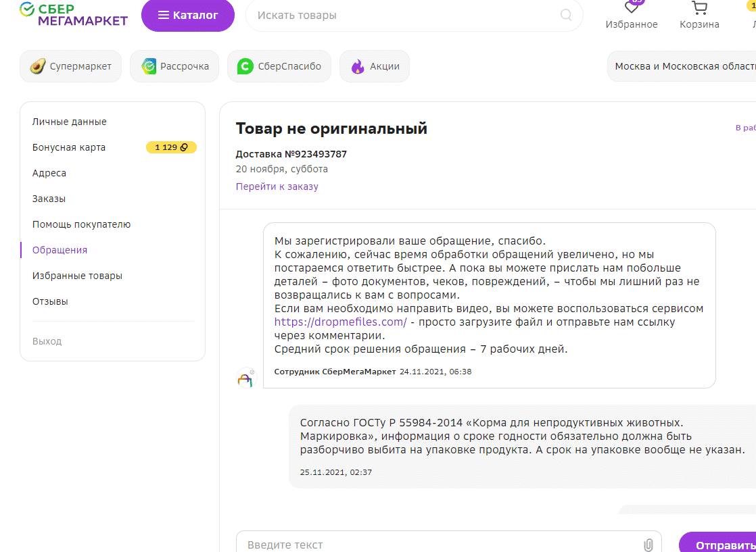Click the Доставка №923493787 text
Image resolution: width=756 pixels, height=552 pixels.
coord(291,154)
